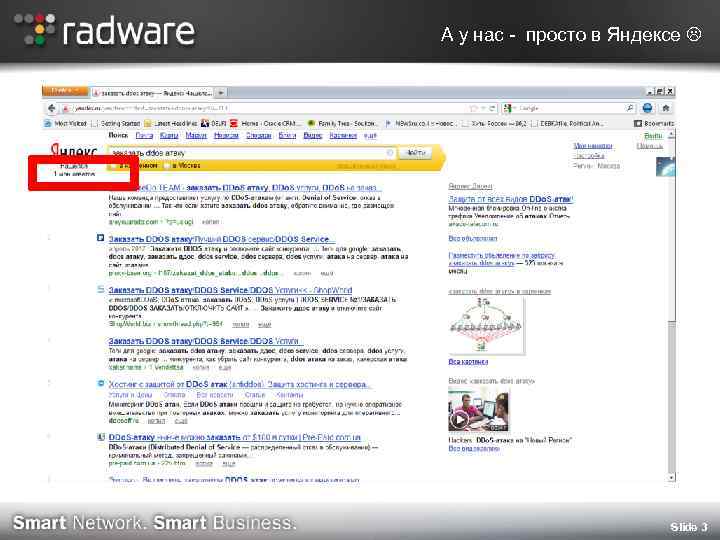Switch to Yandex Картинки service
720x540 pixels.
click(343, 135)
